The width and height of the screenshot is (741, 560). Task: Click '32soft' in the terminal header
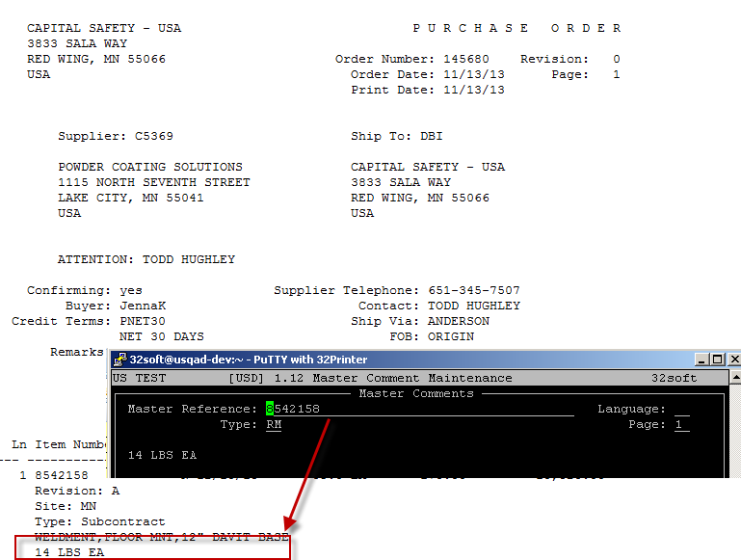(674, 378)
